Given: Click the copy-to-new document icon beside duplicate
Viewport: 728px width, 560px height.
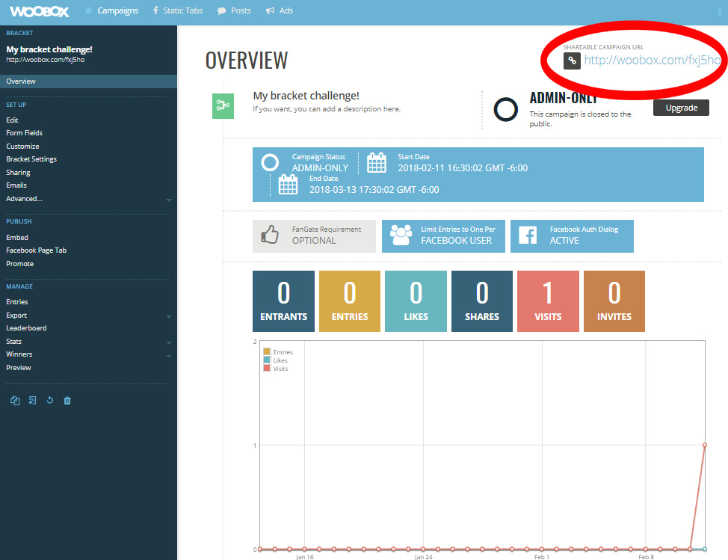Looking at the screenshot, I should point(32,400).
